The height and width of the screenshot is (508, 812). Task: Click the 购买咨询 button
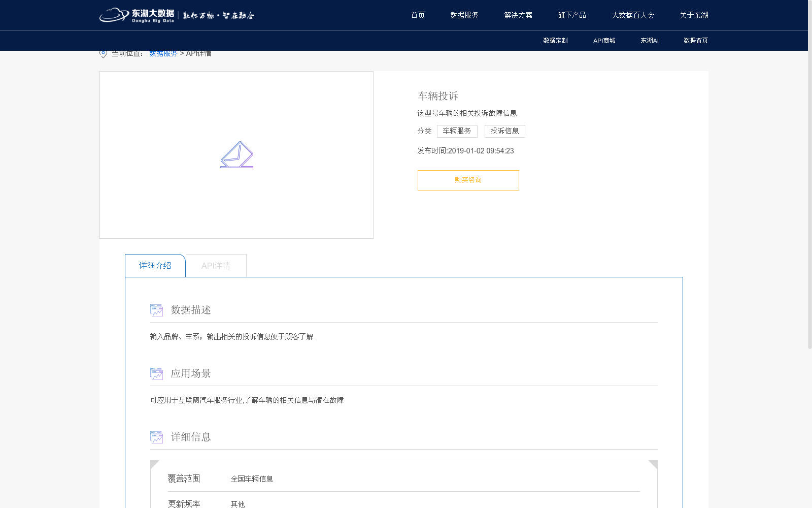(x=468, y=180)
